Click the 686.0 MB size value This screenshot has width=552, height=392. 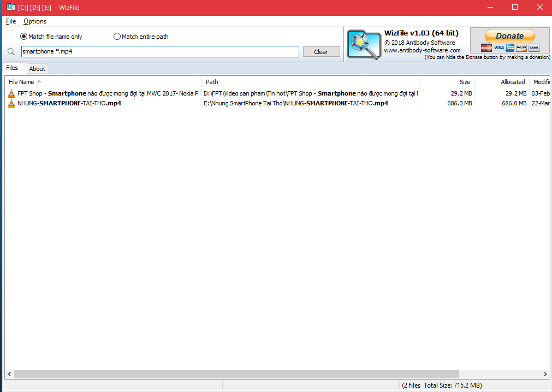459,103
